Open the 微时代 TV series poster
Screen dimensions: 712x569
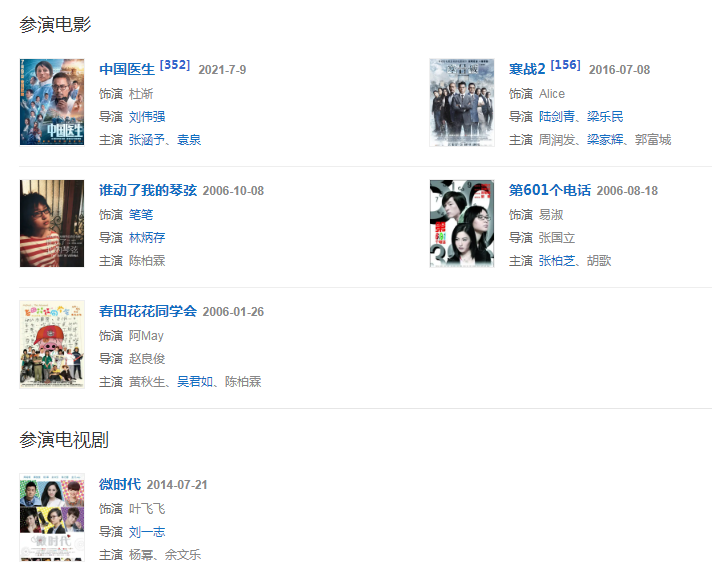(x=52, y=517)
